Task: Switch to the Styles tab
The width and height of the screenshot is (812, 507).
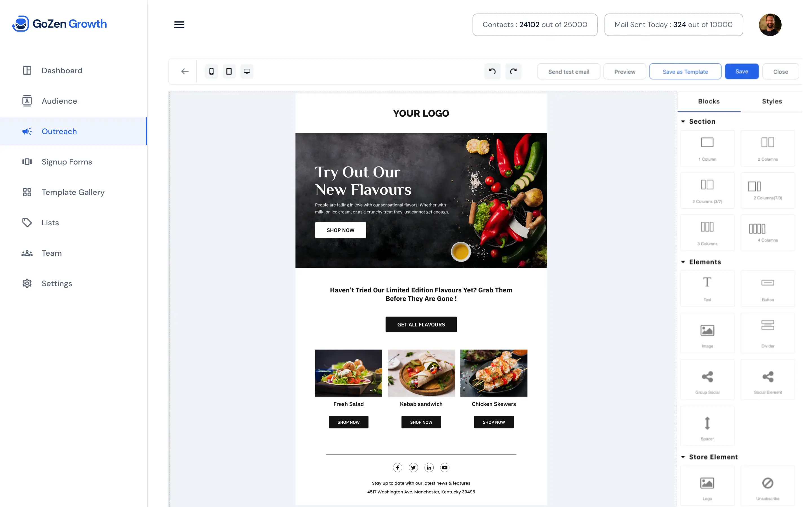Action: pos(772,101)
